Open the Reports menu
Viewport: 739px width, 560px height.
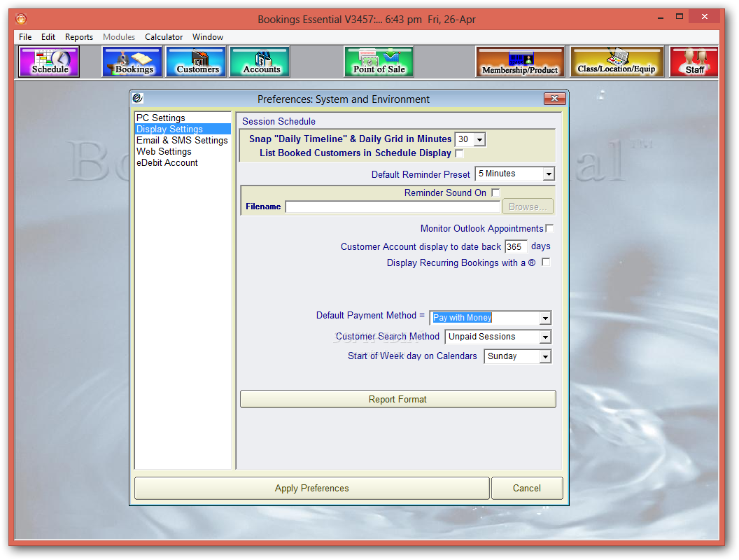click(x=78, y=37)
